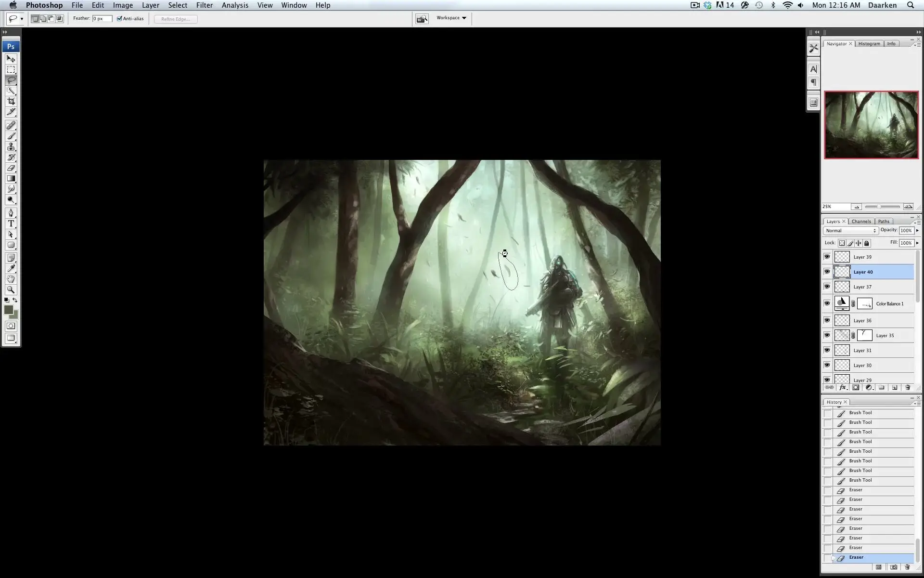Create a new layer group
The width and height of the screenshot is (924, 578).
pos(882,387)
